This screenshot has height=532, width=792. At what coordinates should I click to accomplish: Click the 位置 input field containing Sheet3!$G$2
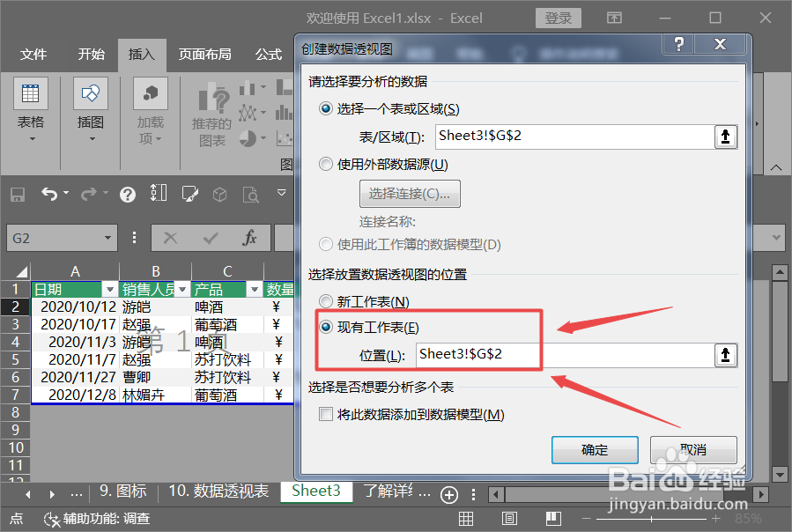click(x=478, y=355)
